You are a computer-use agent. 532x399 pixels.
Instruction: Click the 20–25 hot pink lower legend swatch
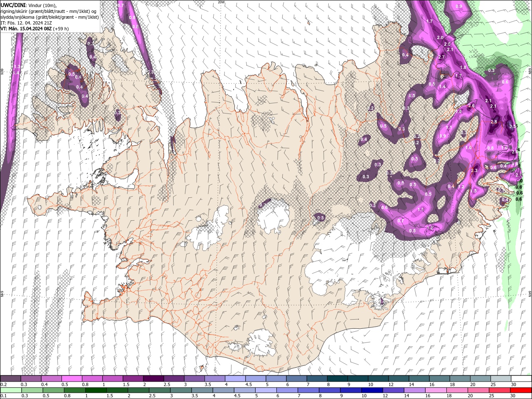coord(478,390)
